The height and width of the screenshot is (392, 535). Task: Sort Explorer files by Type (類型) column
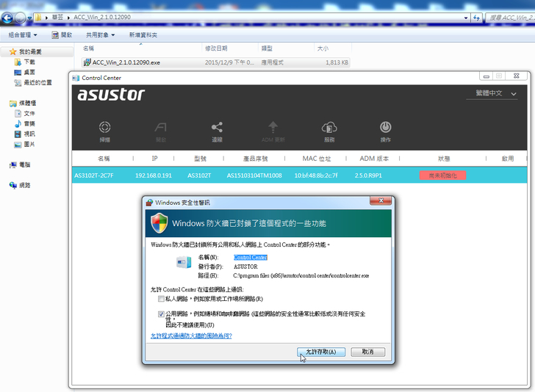(x=287, y=48)
